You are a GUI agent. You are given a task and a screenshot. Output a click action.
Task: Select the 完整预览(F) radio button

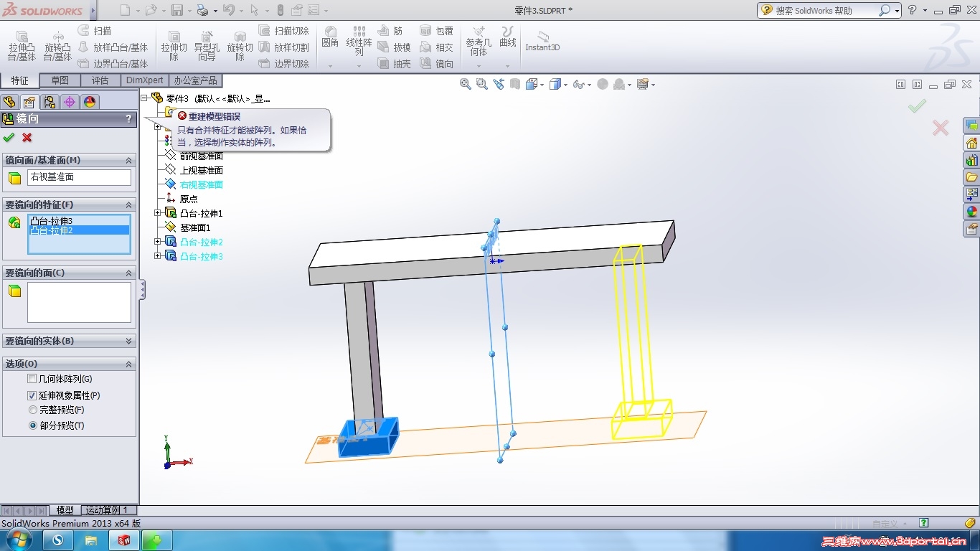(x=32, y=410)
